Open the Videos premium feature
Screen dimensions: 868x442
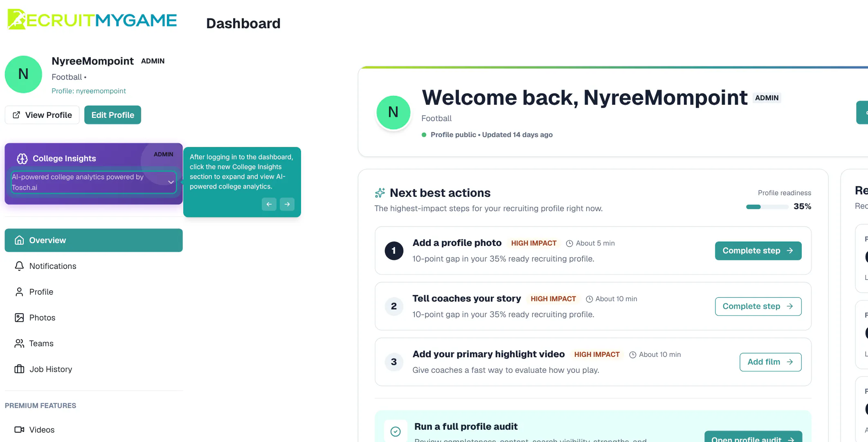(x=94, y=430)
